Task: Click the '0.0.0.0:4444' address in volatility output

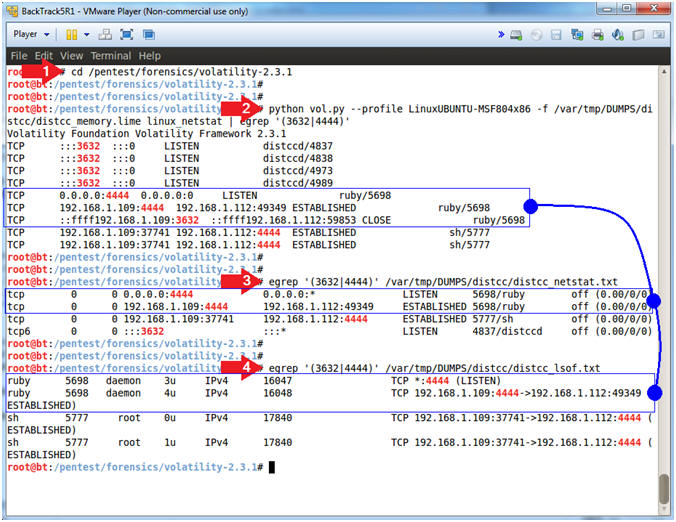Action: pyautogui.click(x=94, y=196)
